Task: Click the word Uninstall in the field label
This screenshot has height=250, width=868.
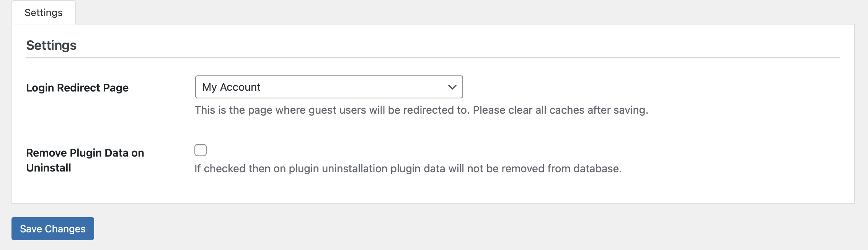Action: 49,168
